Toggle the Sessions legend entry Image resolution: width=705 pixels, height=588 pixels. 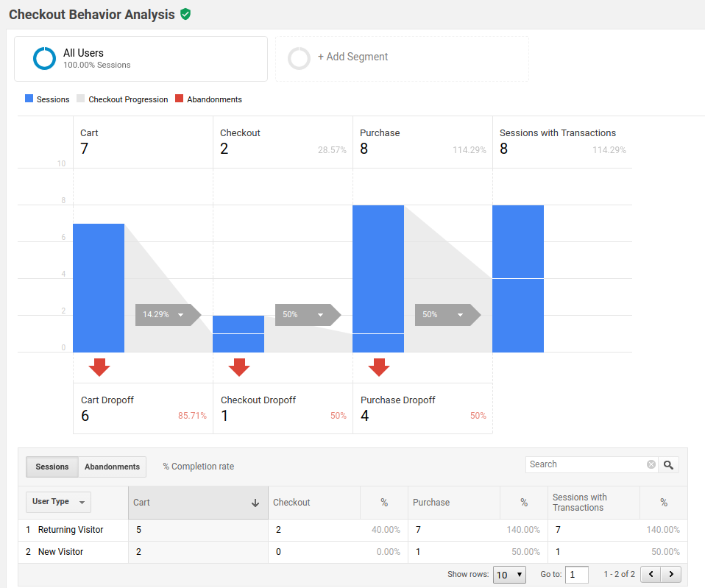(46, 99)
